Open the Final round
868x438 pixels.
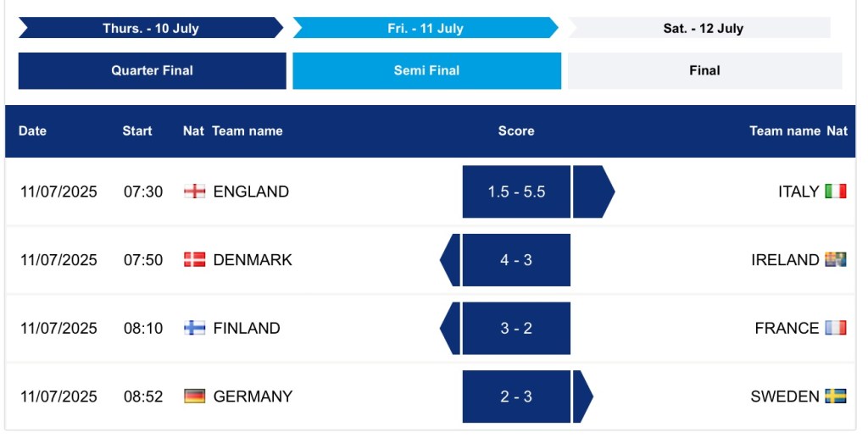[x=704, y=71]
